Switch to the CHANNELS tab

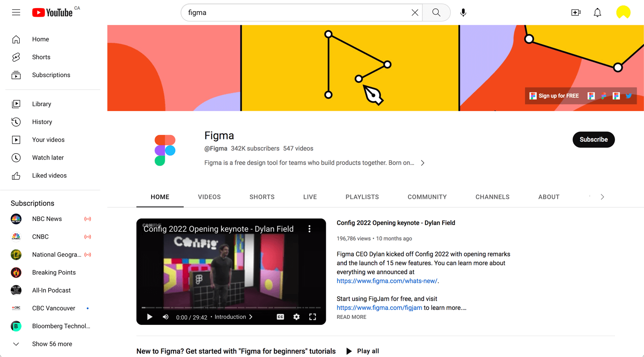click(x=492, y=197)
